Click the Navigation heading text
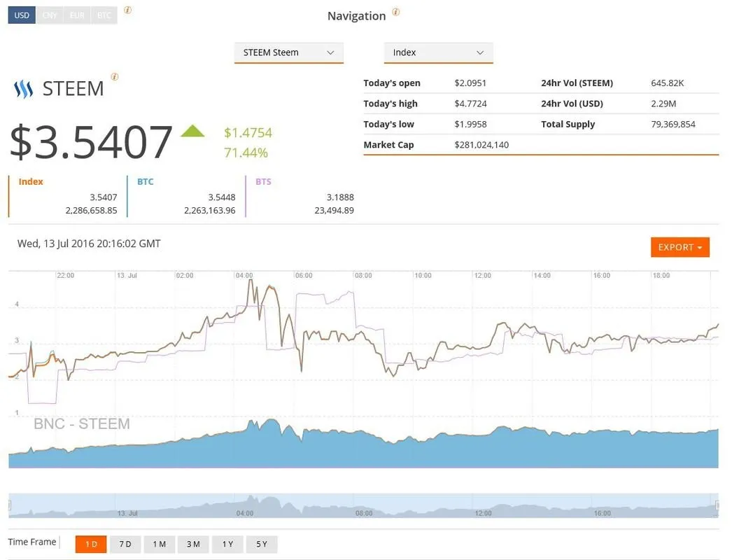Image resolution: width=739 pixels, height=560 pixels. (356, 16)
